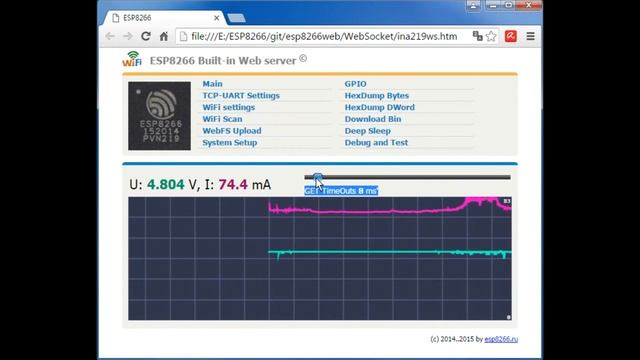This screenshot has width=640, height=360.
Task: Open Deep Sleep page
Action: 368,131
